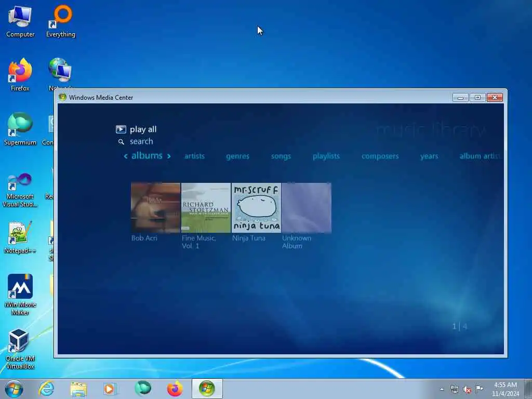Image resolution: width=532 pixels, height=399 pixels.
Task: Click the play all icon in Media Center
Action: coord(121,129)
